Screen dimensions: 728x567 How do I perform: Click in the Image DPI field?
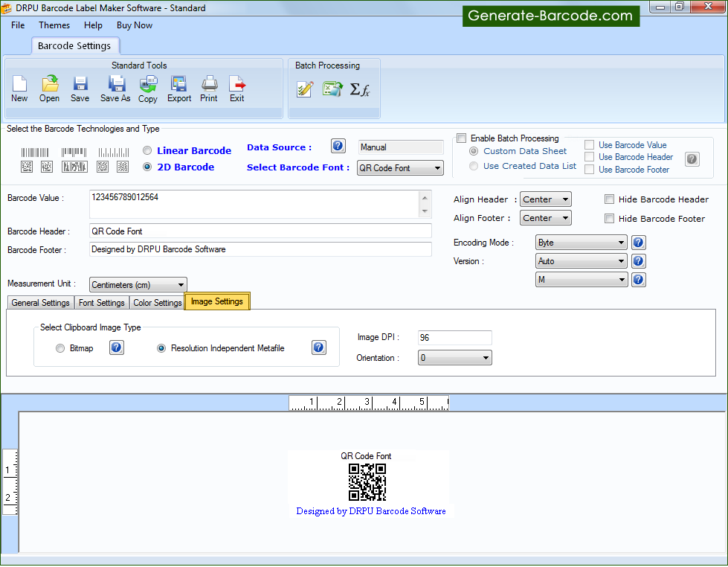click(454, 337)
